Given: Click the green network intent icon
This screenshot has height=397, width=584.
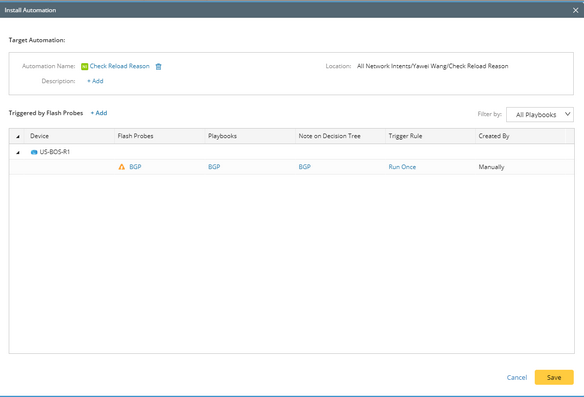Looking at the screenshot, I should pyautogui.click(x=85, y=66).
